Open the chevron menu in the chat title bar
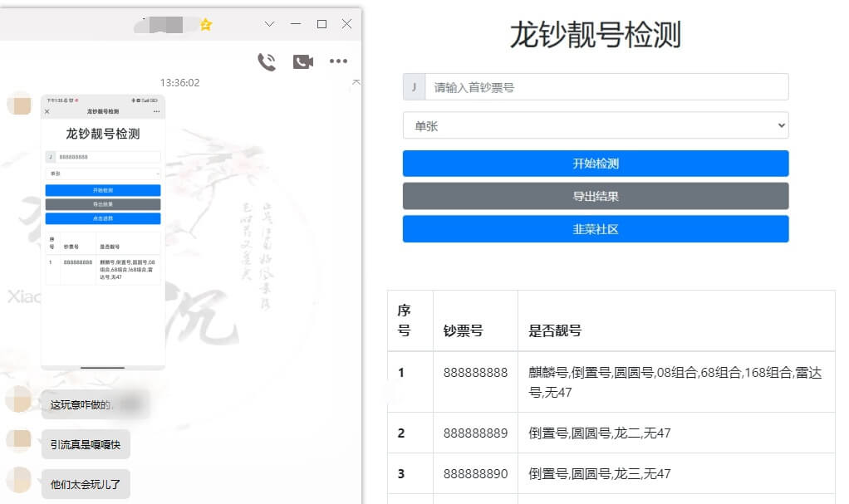 pyautogui.click(x=268, y=25)
